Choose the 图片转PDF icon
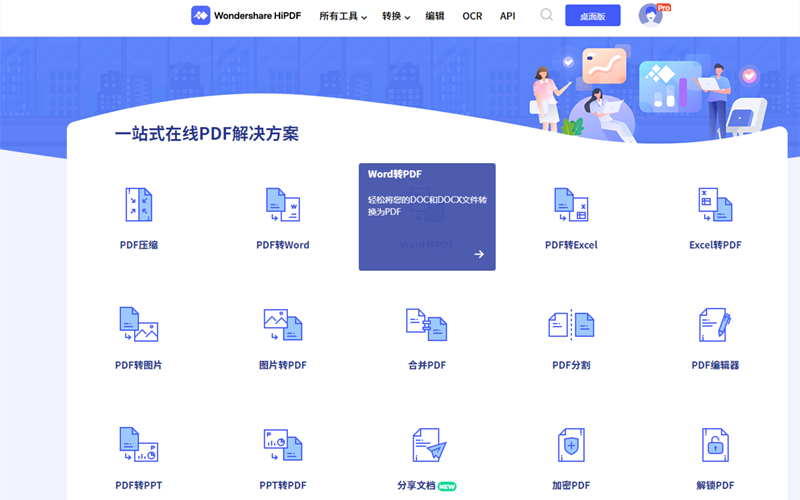The image size is (800, 500). point(283,324)
